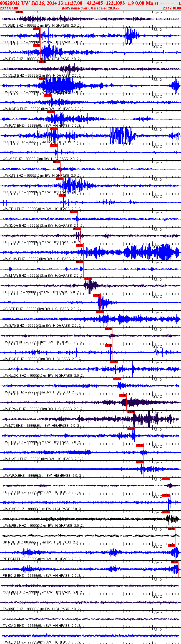Click the red pick marker on the PB B943 trace
The height and width of the screenshot is (644, 181).
pos(172,545)
